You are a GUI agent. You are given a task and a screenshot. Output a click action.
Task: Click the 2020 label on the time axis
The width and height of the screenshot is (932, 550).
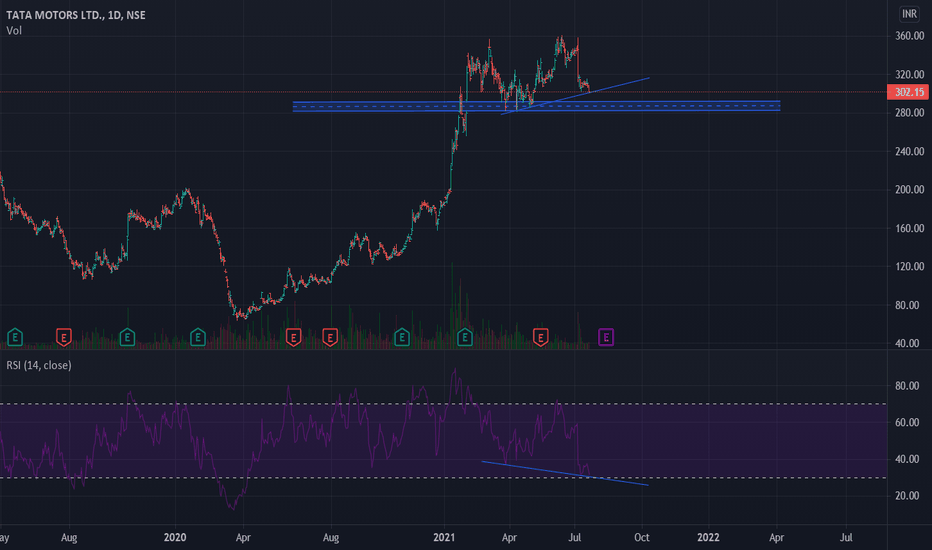[x=175, y=538]
